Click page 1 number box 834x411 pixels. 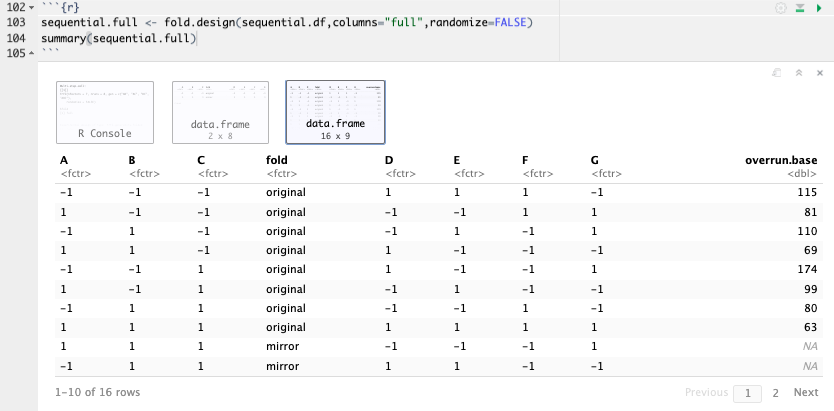pyautogui.click(x=747, y=393)
